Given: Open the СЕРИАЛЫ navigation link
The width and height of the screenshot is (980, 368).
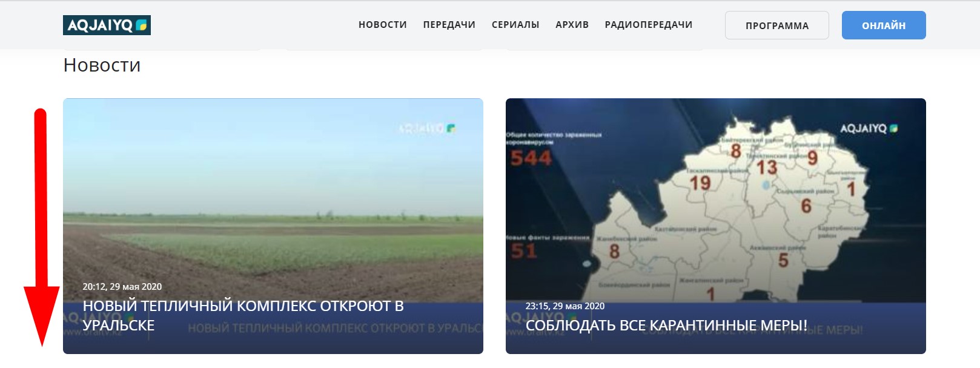Looking at the screenshot, I should pos(515,25).
